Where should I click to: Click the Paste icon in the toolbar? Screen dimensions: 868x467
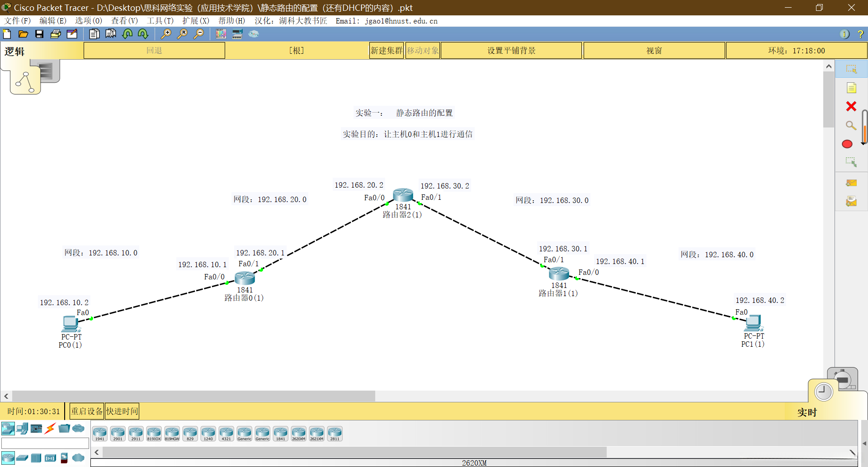pyautogui.click(x=110, y=34)
